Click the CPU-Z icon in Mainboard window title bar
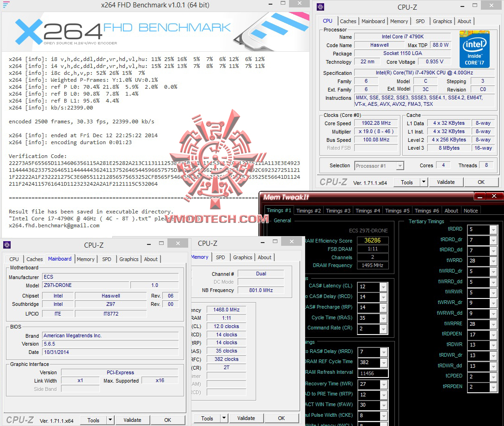Viewport: 504px width, 426px height. [7, 245]
